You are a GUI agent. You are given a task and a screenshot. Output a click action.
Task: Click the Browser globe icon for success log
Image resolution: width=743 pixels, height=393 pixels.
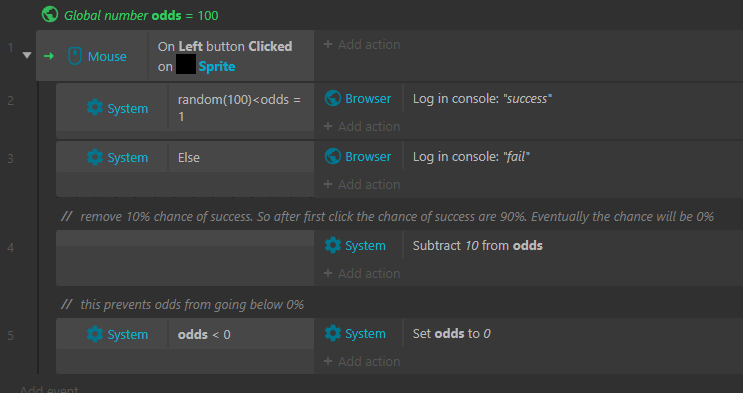tap(333, 98)
